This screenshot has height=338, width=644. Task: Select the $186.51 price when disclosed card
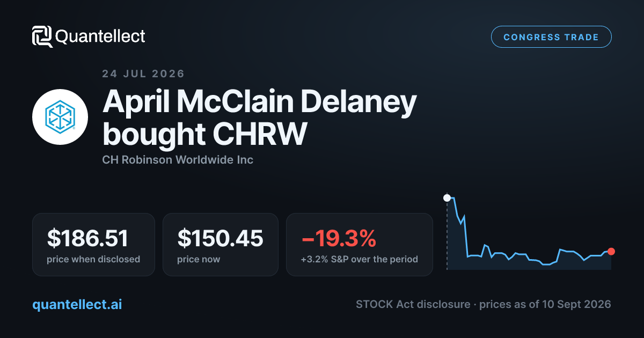(x=93, y=245)
